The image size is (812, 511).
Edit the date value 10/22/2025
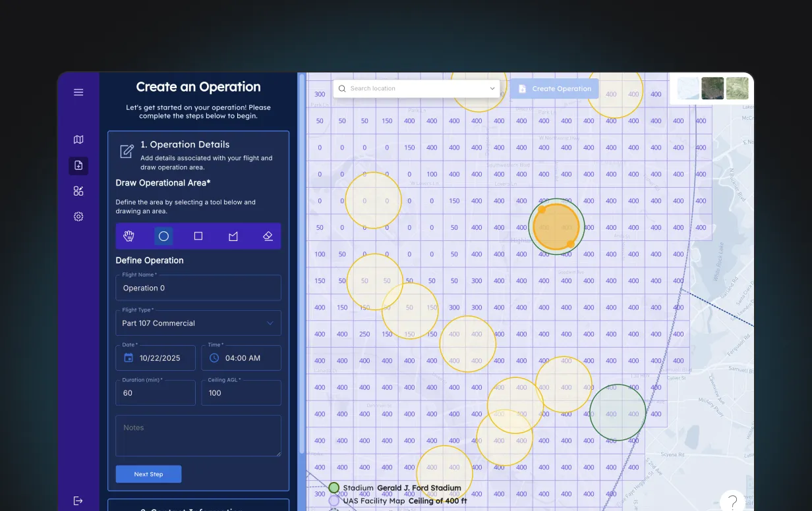click(x=160, y=358)
